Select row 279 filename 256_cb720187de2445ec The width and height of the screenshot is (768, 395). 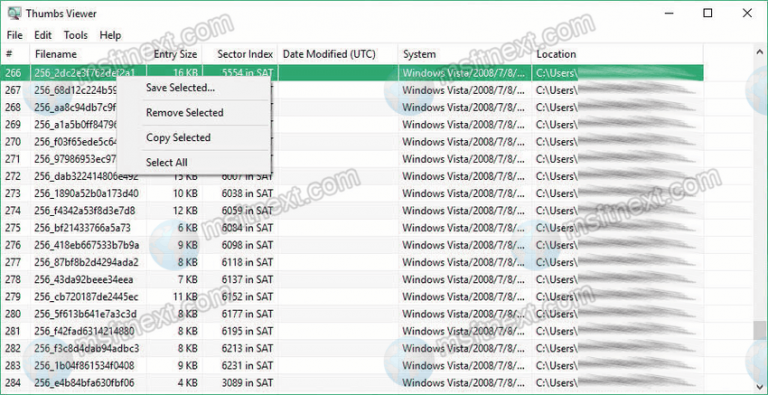pyautogui.click(x=87, y=297)
